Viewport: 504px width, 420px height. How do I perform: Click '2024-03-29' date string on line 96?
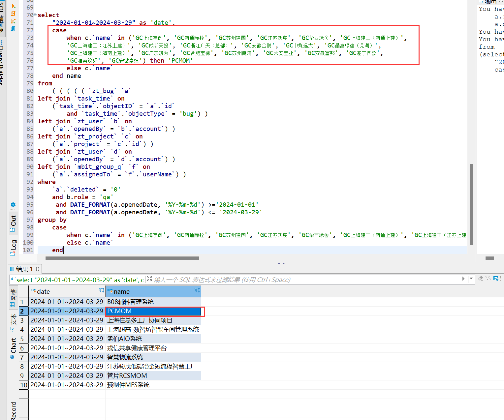241,212
